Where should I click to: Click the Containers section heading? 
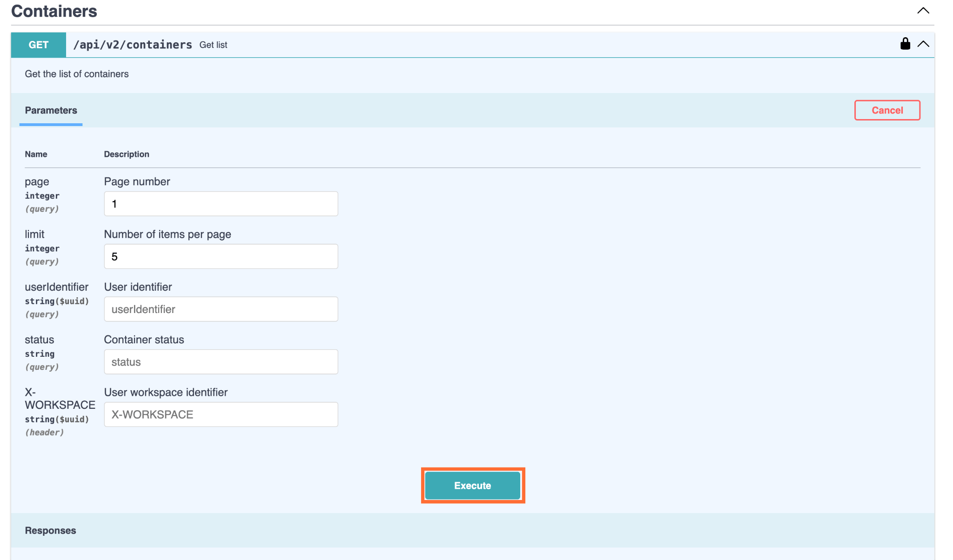[54, 11]
